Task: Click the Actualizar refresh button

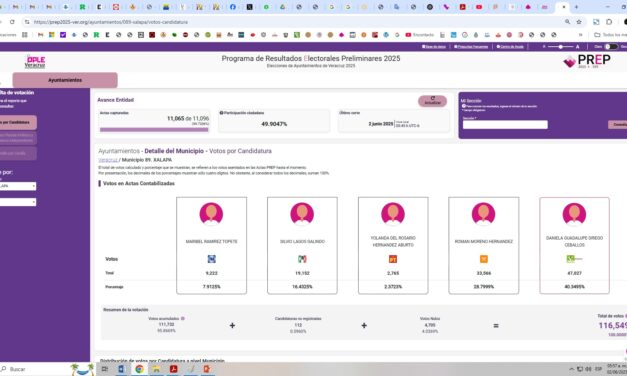Action: pyautogui.click(x=432, y=101)
